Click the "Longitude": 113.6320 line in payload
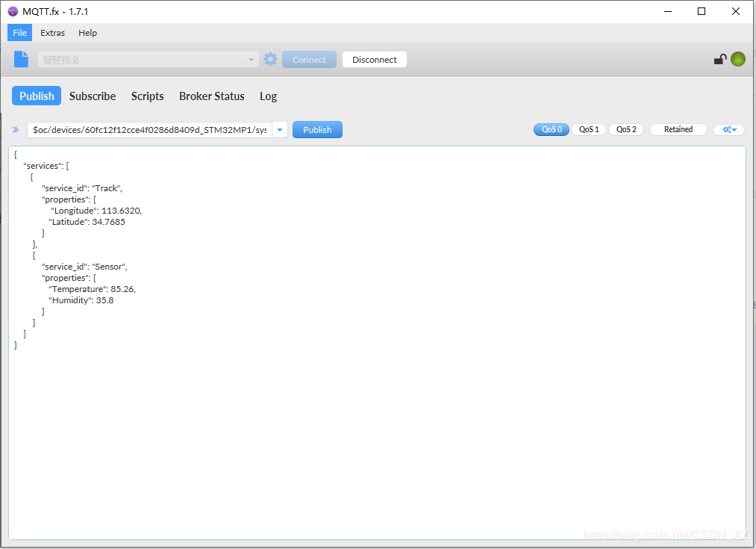Viewport: 756px width, 549px height. point(96,211)
